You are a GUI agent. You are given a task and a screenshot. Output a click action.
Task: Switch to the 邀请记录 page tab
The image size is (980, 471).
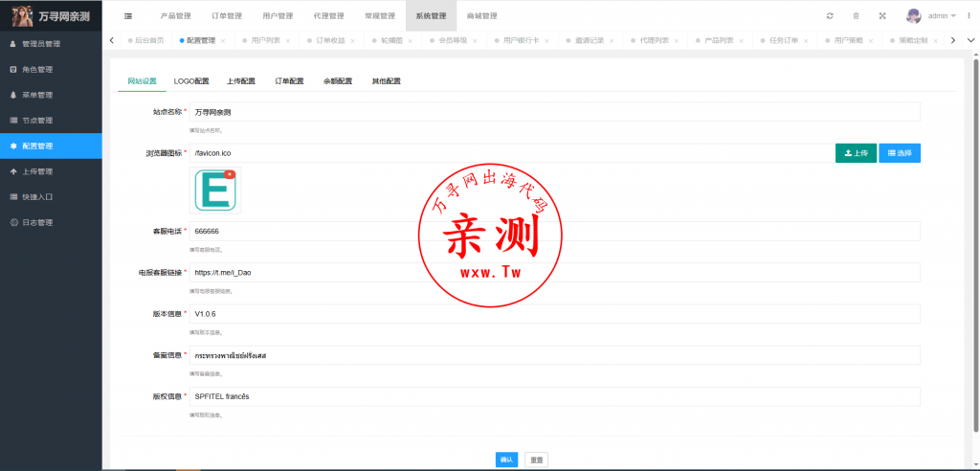point(590,40)
